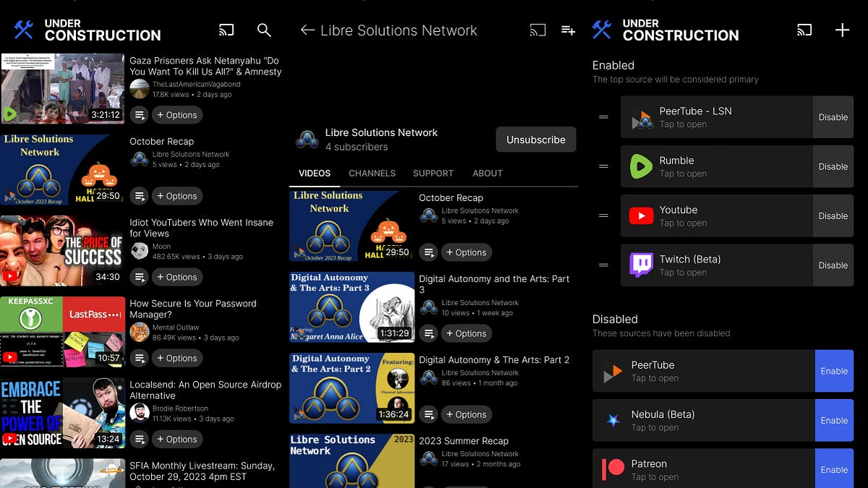Add a new source with the plus icon

pos(842,30)
